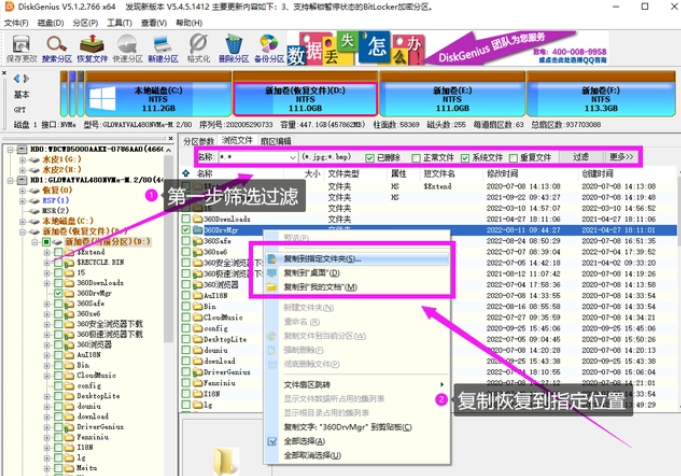681x476 pixels.
Task: Click the 恢复文件 (Recover Files) toolbar icon
Action: [x=94, y=46]
